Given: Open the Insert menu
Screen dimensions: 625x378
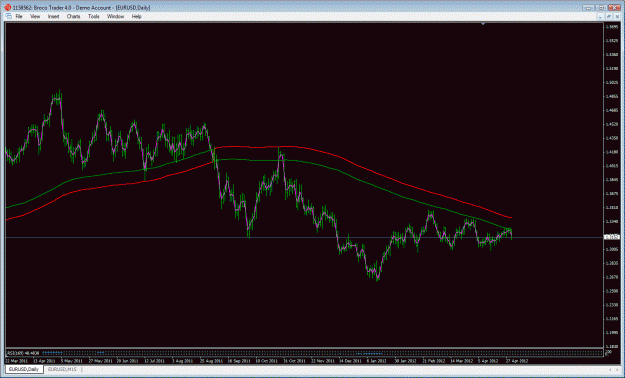Looking at the screenshot, I should click(x=53, y=16).
